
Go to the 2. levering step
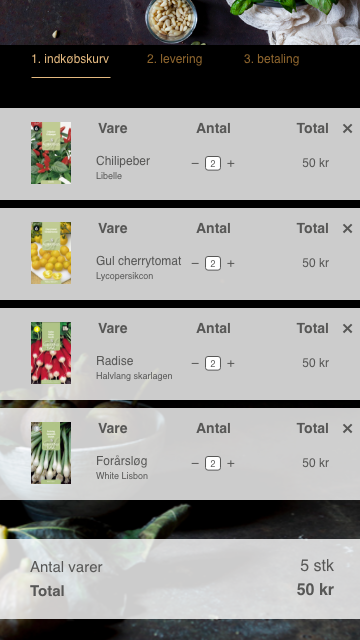175,59
